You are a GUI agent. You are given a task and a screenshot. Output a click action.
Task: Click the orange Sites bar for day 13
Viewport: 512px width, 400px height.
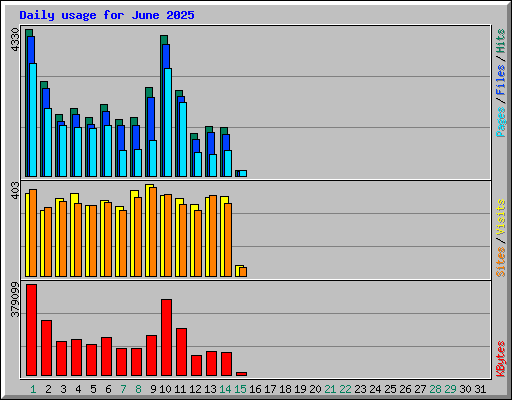[x=213, y=236]
